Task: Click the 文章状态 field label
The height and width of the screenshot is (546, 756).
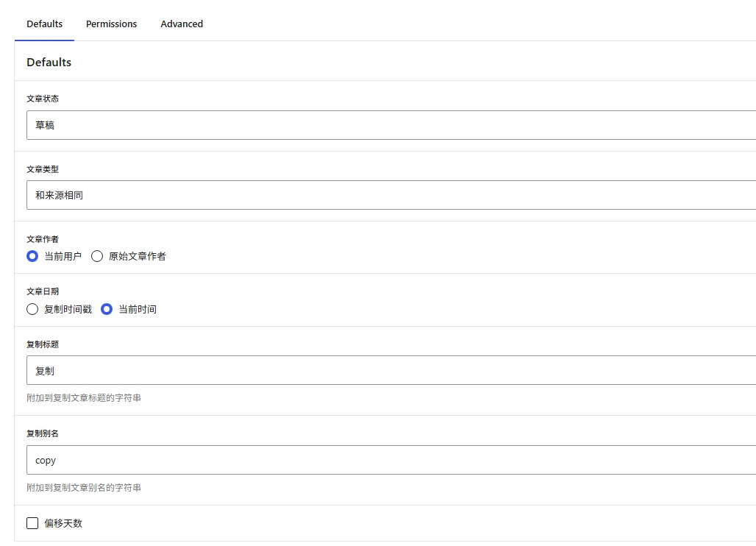Action: 43,99
